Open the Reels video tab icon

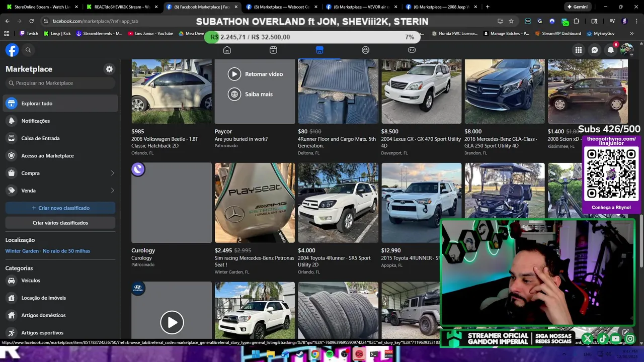[273, 50]
